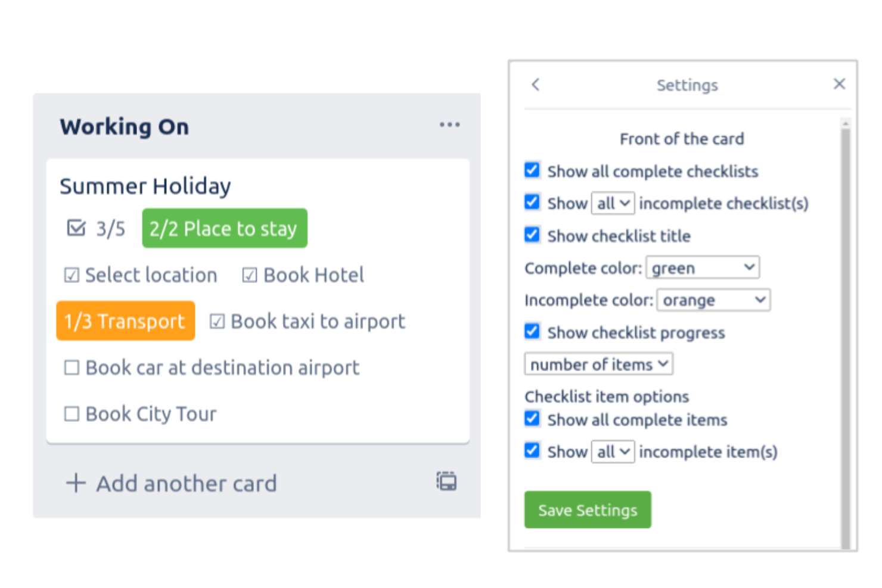Click the checklist badge showing 3/5
Image resolution: width=882 pixels, height=588 pixels.
pyautogui.click(x=94, y=228)
